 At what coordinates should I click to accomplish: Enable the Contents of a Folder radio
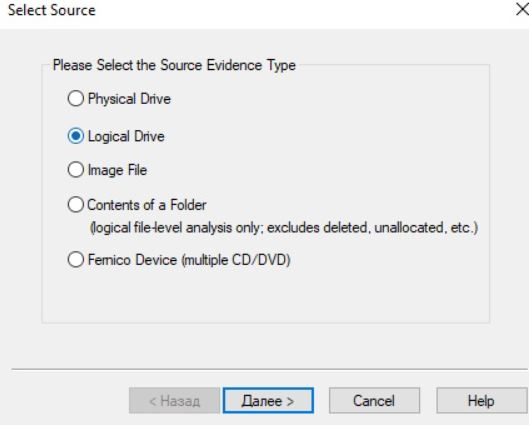[76, 204]
